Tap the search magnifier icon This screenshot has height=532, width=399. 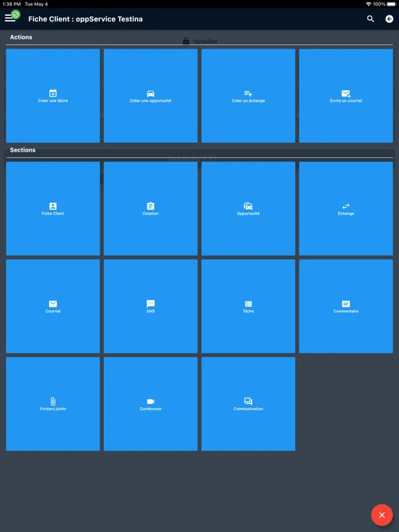click(371, 19)
